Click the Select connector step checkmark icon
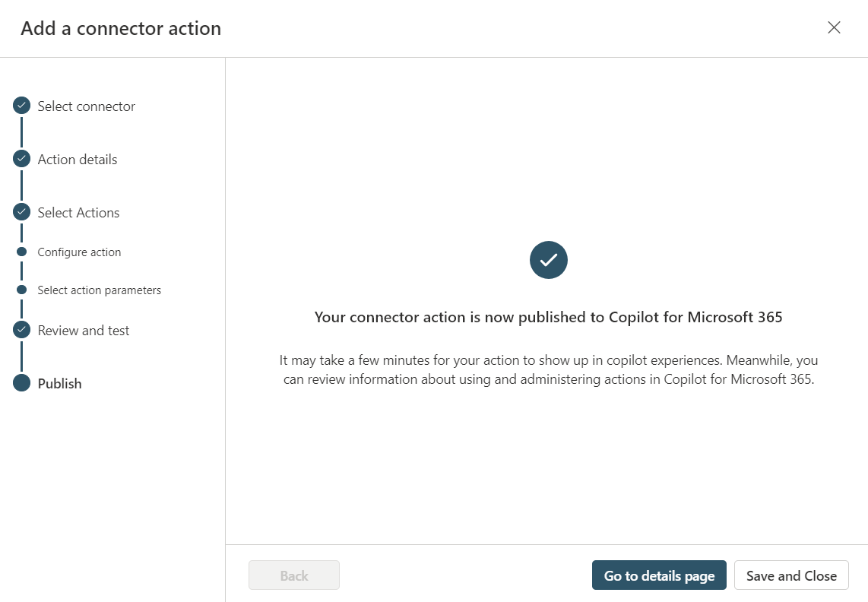Screen dimensions: 868x602 click(x=21, y=106)
